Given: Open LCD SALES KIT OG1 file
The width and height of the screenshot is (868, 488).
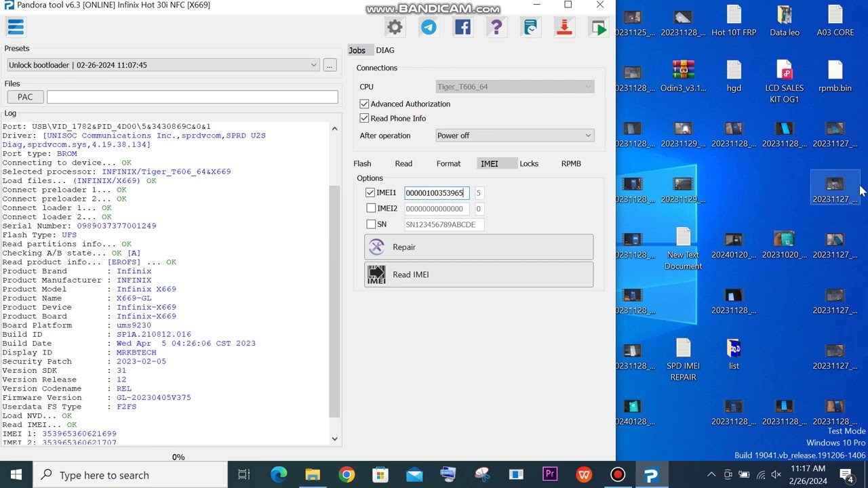Looking at the screenshot, I should click(785, 81).
